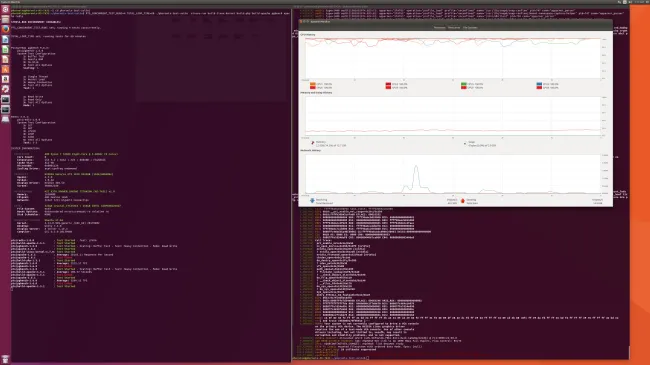650x365 pixels.
Task: Open the Trash at the dock bottom
Action: 5,359
